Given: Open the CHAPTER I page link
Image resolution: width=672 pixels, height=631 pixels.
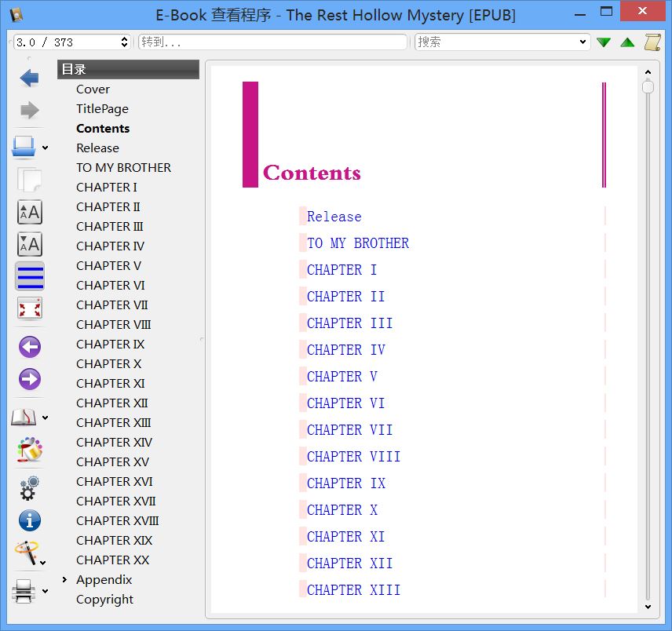Looking at the screenshot, I should point(342,269).
